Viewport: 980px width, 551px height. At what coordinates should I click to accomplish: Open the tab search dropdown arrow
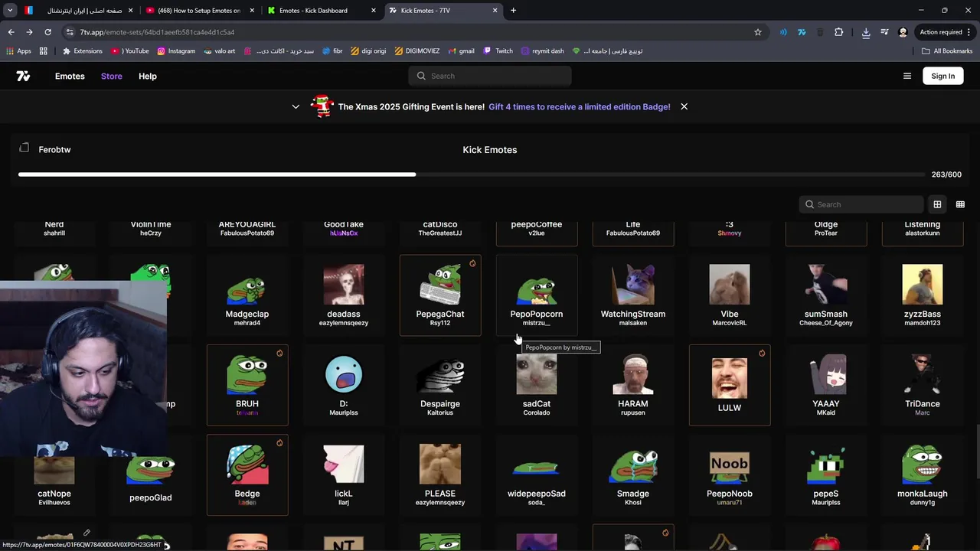pos(11,11)
